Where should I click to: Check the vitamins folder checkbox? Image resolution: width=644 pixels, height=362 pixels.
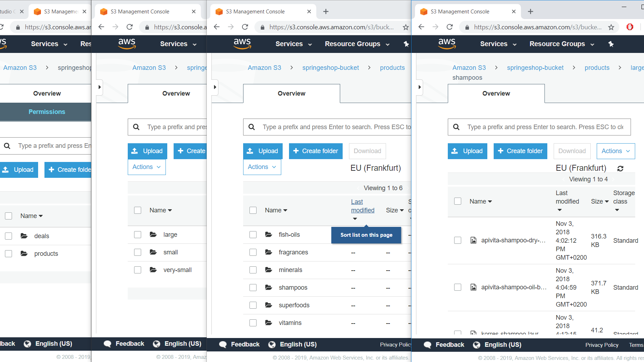pos(253,323)
